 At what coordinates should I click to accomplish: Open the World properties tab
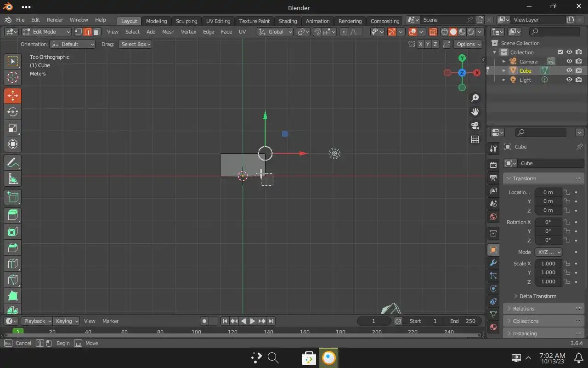[493, 217]
